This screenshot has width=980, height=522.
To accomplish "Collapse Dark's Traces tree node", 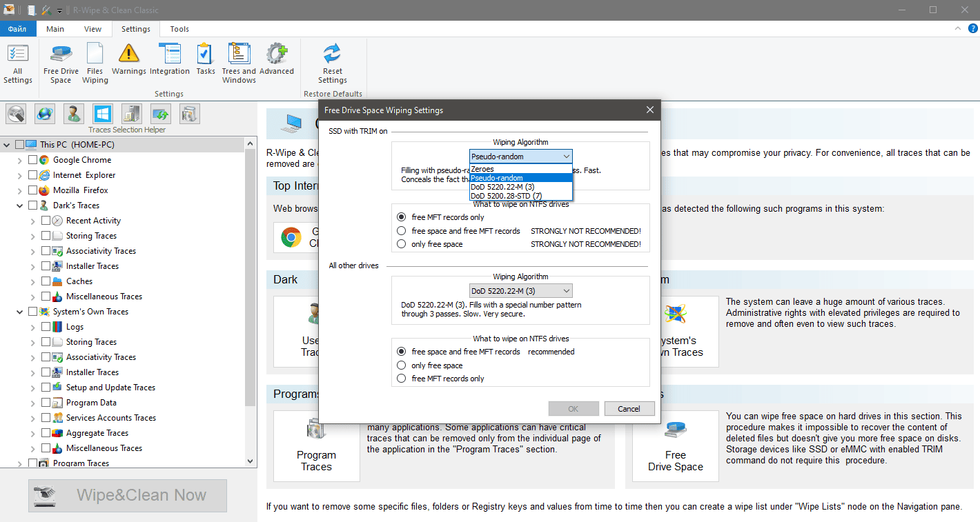I will click(20, 205).
